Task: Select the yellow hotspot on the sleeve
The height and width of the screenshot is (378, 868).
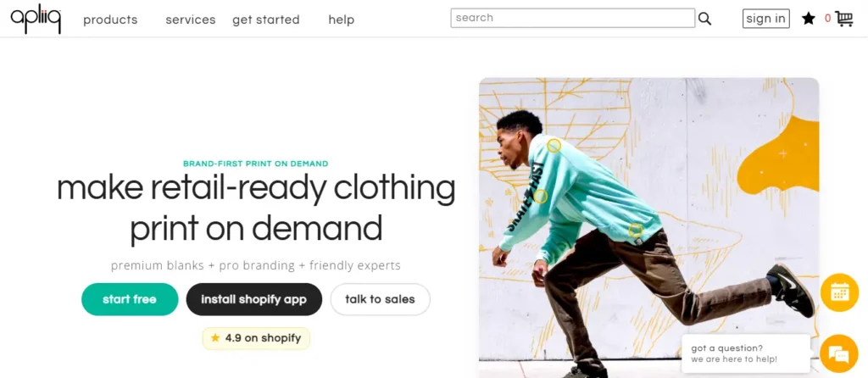Action: [x=540, y=197]
